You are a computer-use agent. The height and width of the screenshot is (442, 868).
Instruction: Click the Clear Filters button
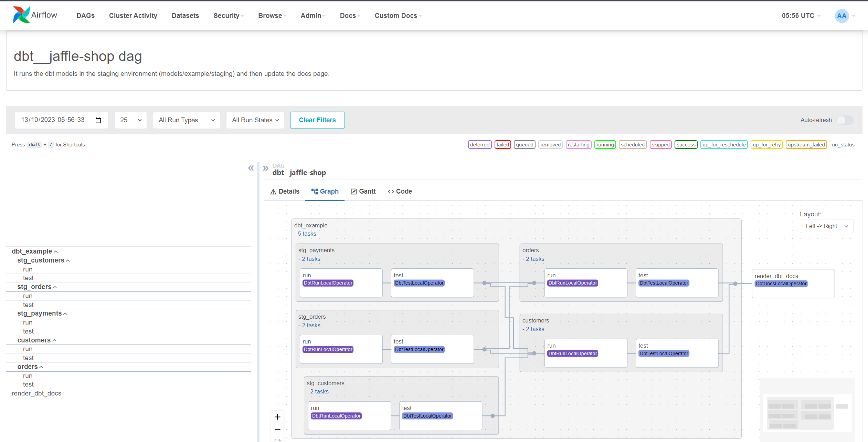[317, 120]
